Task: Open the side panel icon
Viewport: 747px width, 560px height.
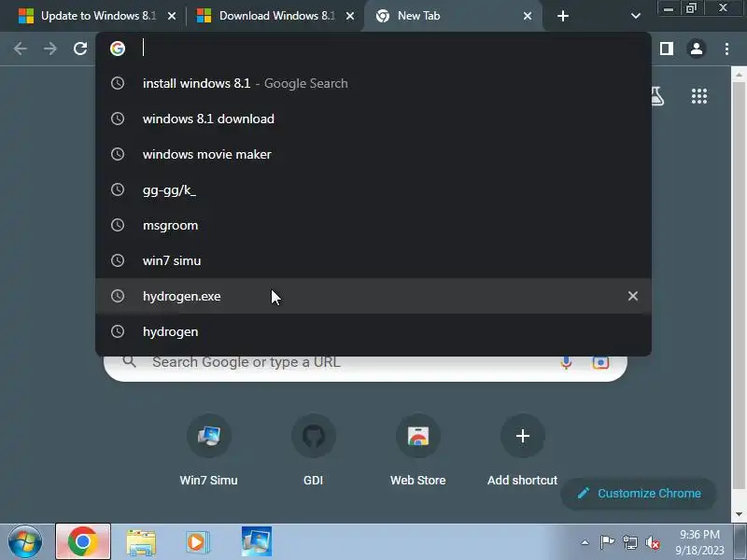Action: point(666,49)
